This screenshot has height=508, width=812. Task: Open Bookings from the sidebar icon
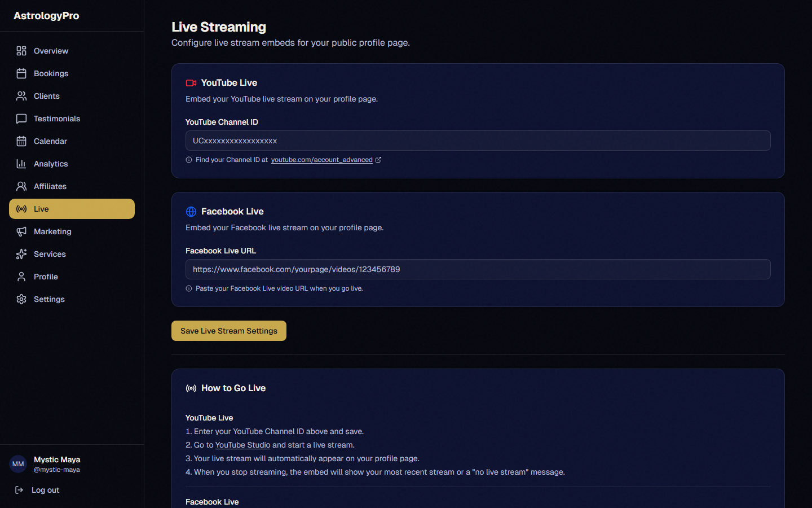point(21,73)
